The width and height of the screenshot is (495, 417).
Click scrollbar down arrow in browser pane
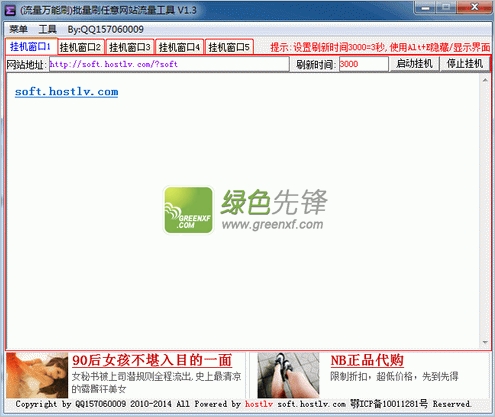485,342
